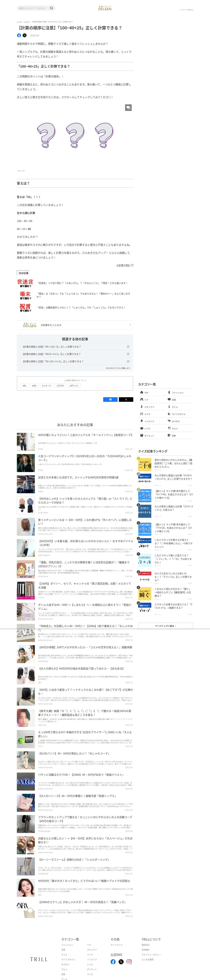Open the メイク category icon
210x980 pixels.
click(x=152, y=414)
